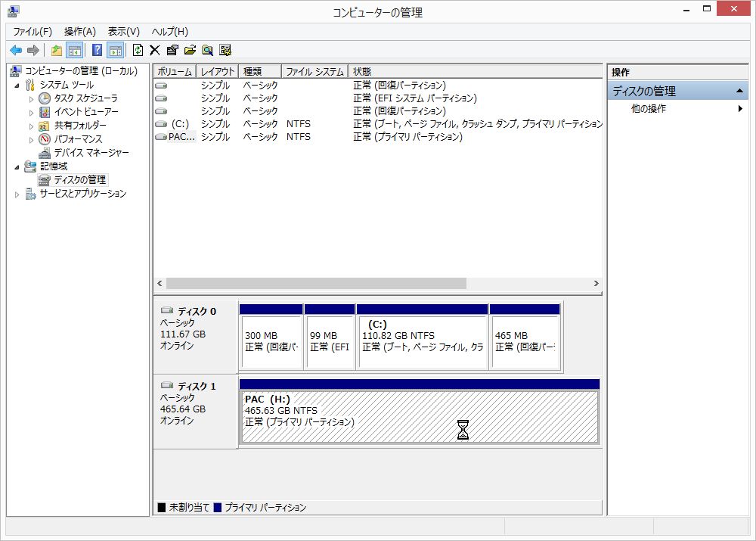Minimize the コンピューターの管理 window

[686, 9]
